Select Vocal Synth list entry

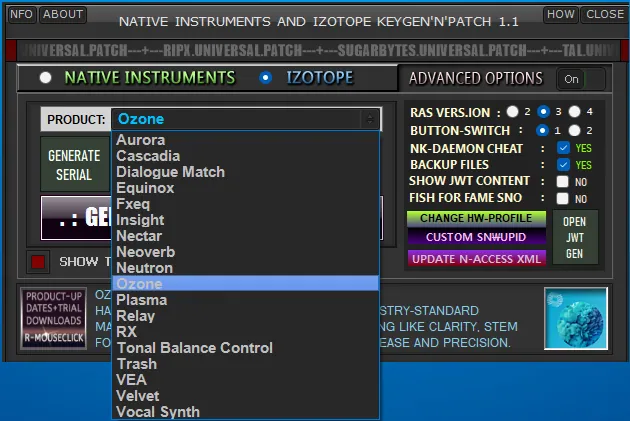point(245,412)
